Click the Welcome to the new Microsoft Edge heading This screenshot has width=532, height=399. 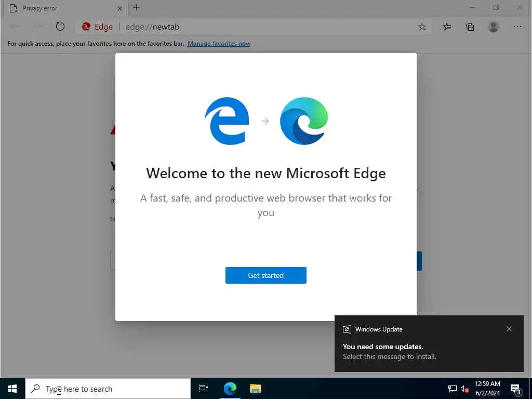[265, 173]
